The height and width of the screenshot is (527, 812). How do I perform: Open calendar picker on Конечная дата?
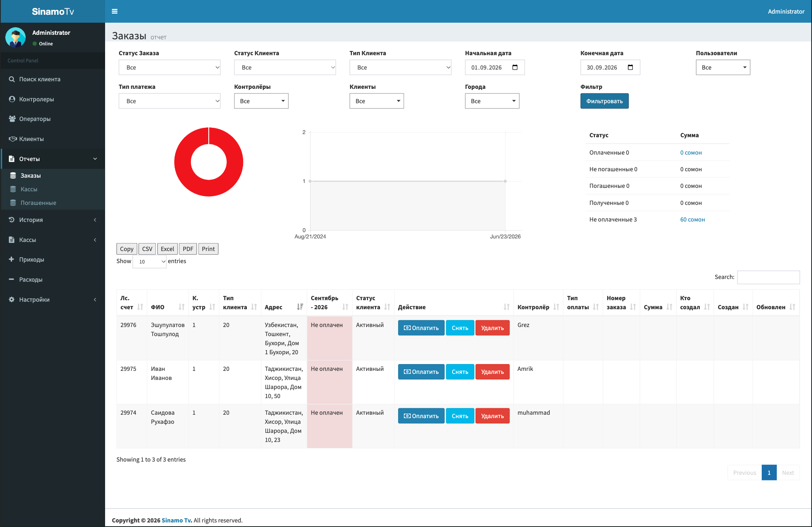(x=630, y=67)
